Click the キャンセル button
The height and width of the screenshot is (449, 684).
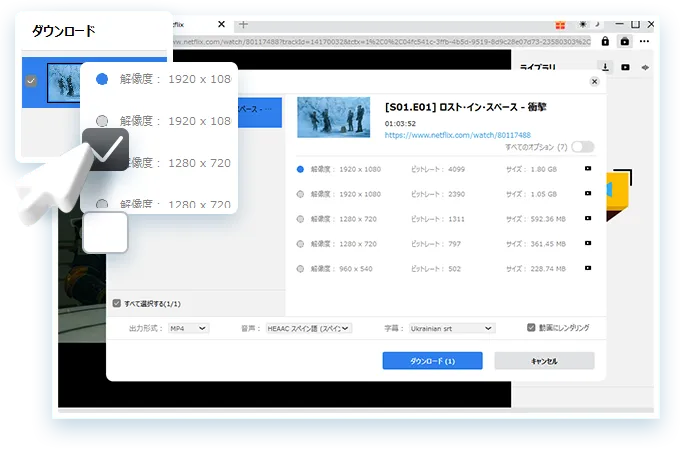[544, 361]
